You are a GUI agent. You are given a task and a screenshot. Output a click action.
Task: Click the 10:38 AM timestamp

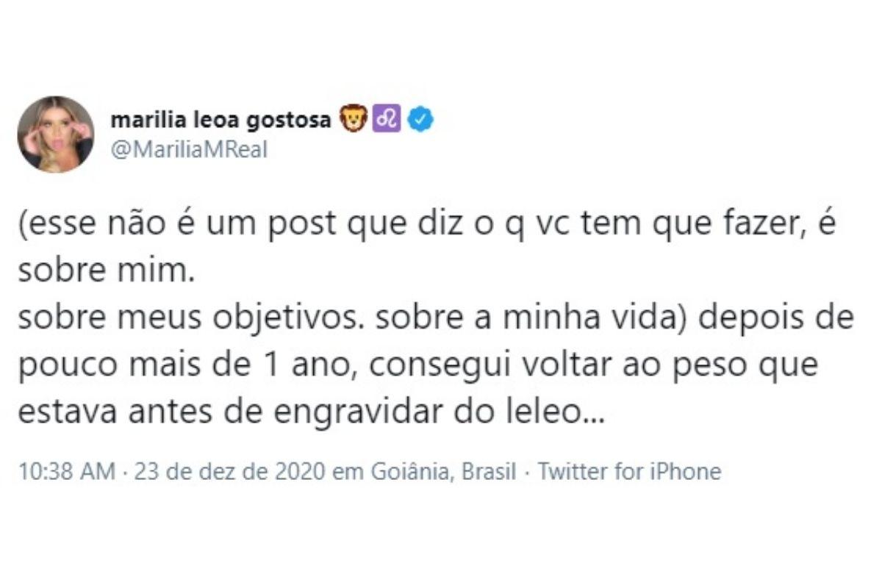[66, 471]
